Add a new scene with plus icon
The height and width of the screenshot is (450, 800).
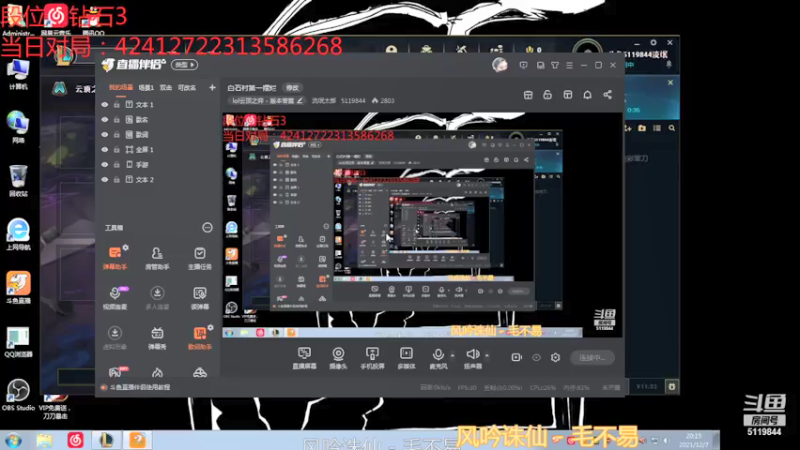click(212, 88)
